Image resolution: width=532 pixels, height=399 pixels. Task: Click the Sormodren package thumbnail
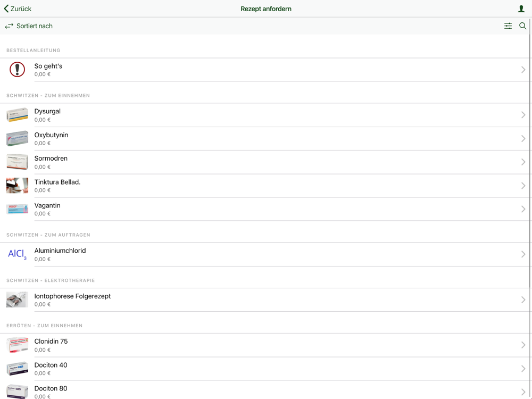(x=18, y=162)
